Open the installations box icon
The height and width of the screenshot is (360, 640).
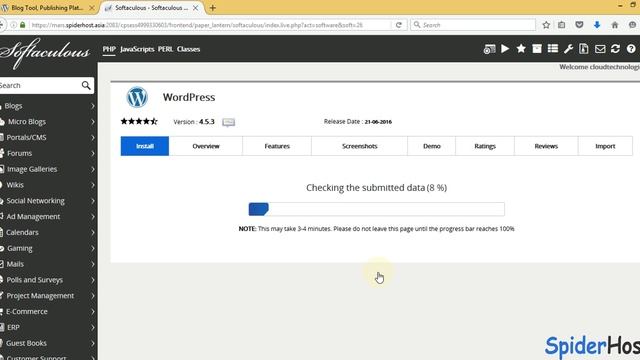point(537,49)
